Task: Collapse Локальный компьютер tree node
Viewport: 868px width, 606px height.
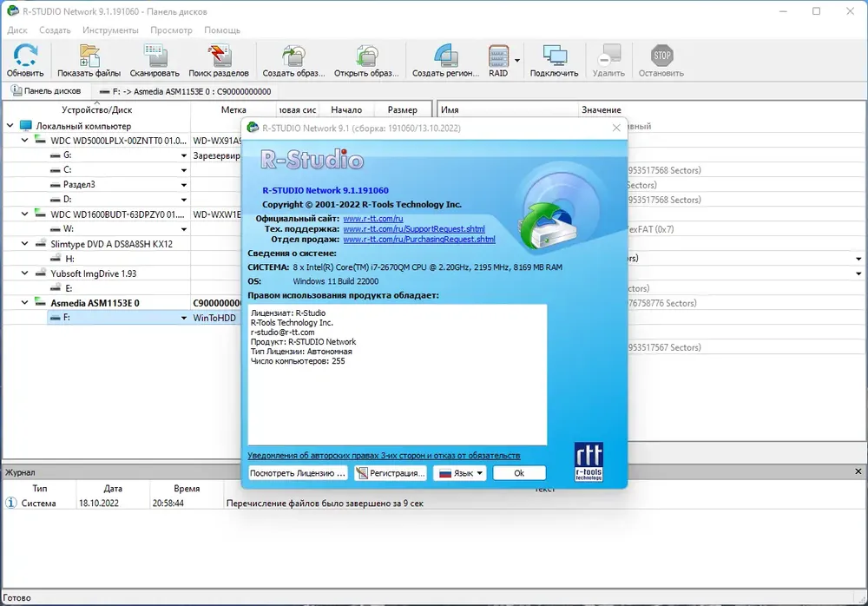Action: coord(10,126)
